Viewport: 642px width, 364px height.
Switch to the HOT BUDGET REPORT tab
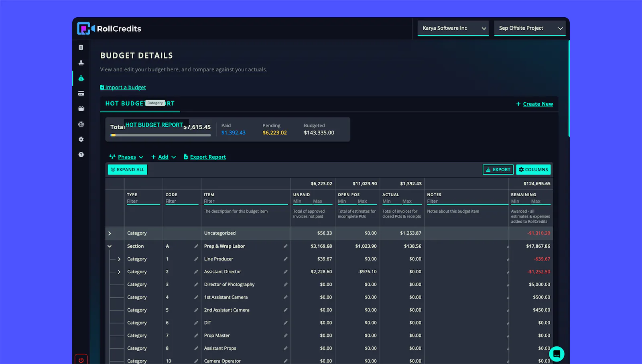[x=140, y=104]
